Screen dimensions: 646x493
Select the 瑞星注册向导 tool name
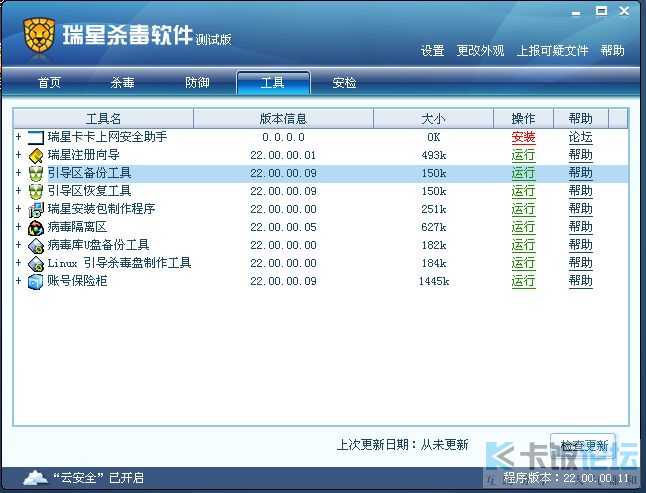84,155
